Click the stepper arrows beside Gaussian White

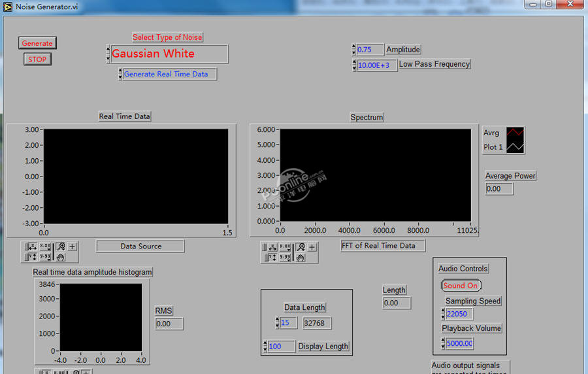click(x=108, y=54)
